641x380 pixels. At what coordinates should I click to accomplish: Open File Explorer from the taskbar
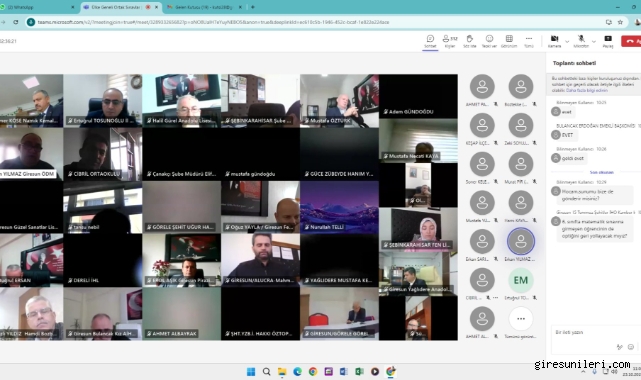pos(282,371)
